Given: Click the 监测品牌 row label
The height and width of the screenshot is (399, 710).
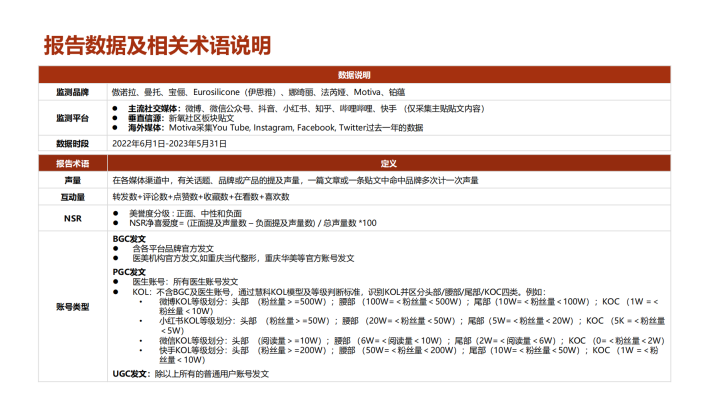Looking at the screenshot, I should 72,92.
